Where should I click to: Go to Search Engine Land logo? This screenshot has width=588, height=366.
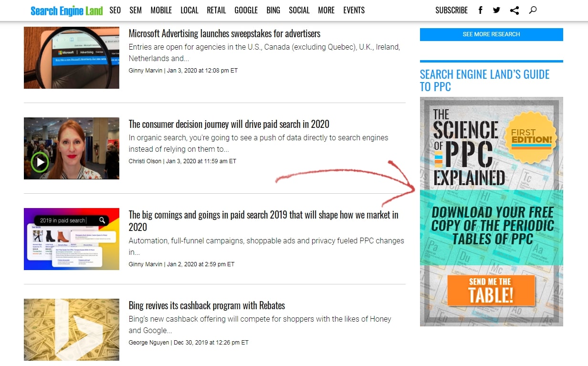tap(67, 10)
